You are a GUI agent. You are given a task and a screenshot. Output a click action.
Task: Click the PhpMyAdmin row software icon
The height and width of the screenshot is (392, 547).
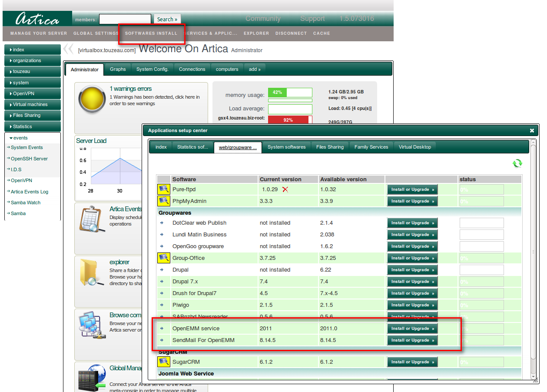click(163, 201)
